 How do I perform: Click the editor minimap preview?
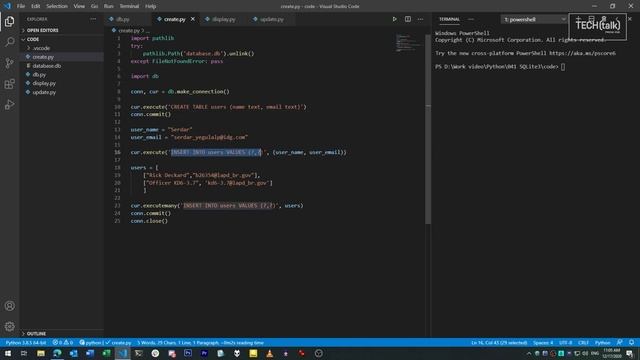(x=408, y=43)
